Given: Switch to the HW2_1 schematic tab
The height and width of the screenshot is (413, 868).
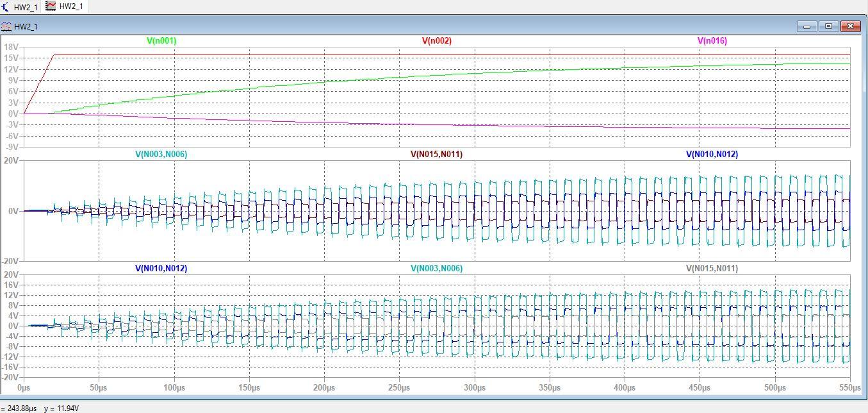Looking at the screenshot, I should click(x=20, y=6).
